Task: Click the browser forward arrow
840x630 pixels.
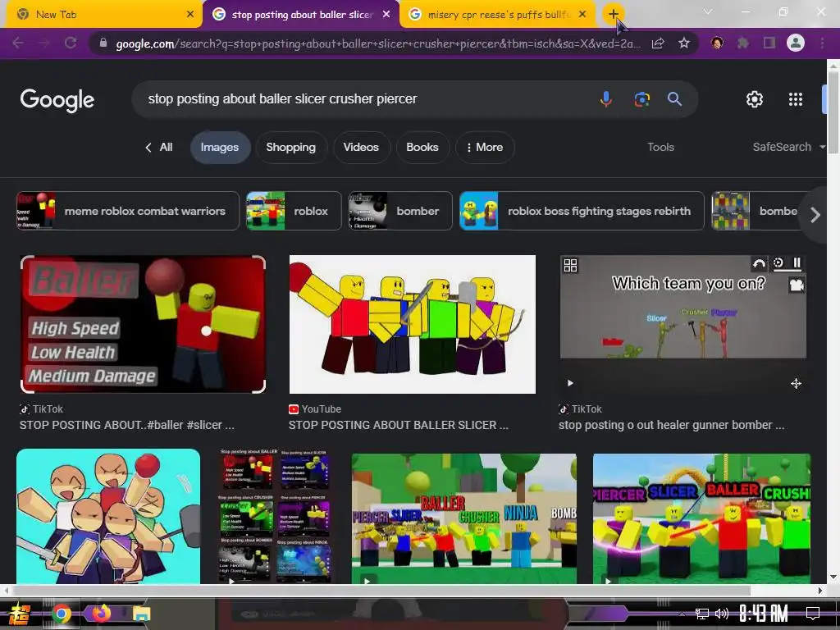Action: click(44, 43)
